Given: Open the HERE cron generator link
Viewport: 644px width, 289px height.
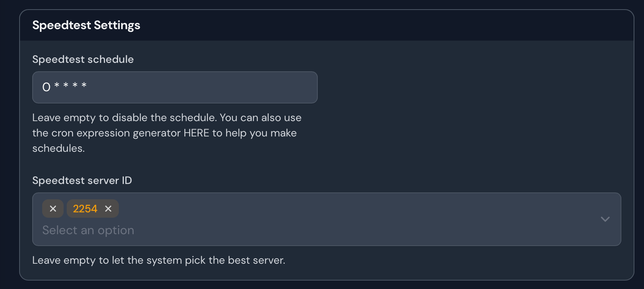Looking at the screenshot, I should point(196,133).
